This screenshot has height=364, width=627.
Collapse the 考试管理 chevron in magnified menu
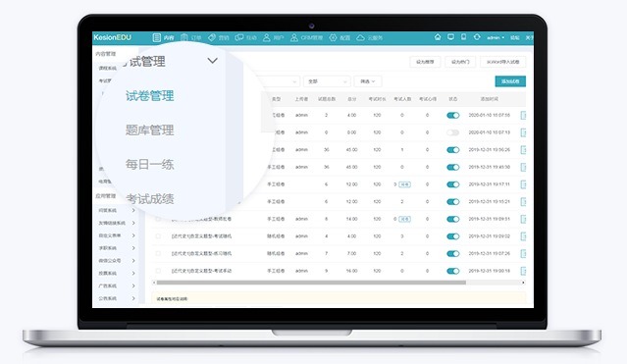pyautogui.click(x=212, y=61)
